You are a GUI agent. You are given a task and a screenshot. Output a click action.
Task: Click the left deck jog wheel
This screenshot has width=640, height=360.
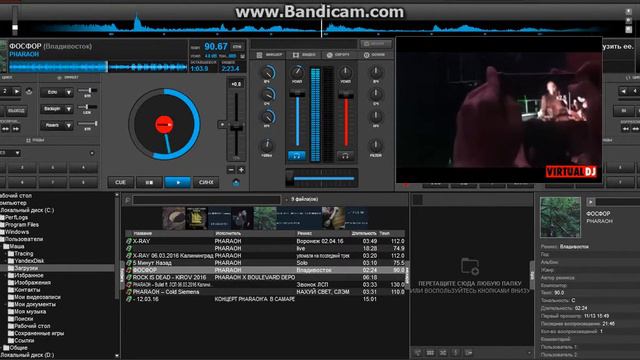click(x=164, y=124)
